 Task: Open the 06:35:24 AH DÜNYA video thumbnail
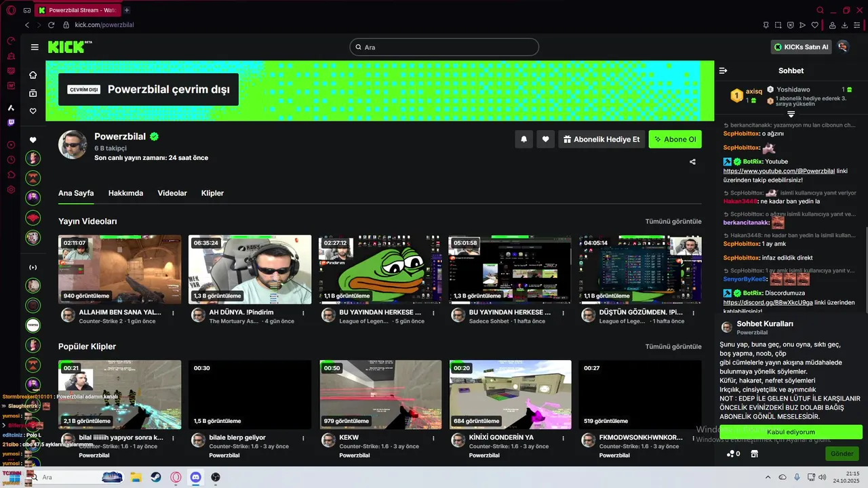pos(250,269)
